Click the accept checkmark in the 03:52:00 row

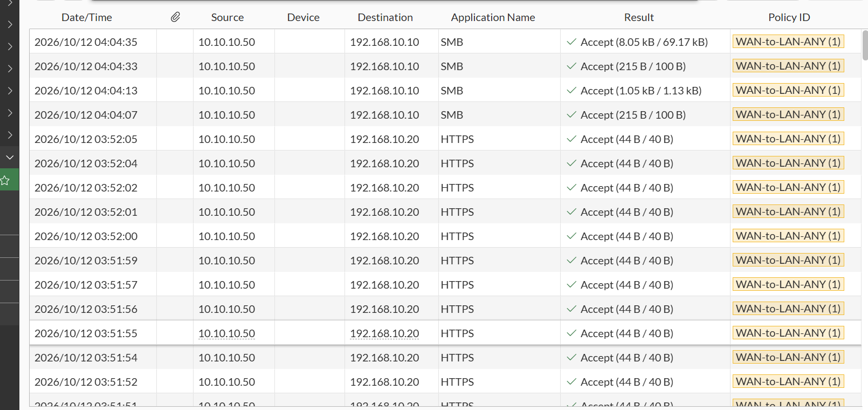click(x=571, y=236)
